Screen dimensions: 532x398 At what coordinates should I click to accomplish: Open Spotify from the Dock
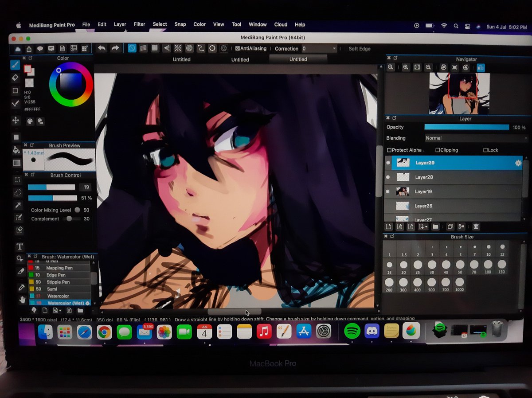pos(352,331)
